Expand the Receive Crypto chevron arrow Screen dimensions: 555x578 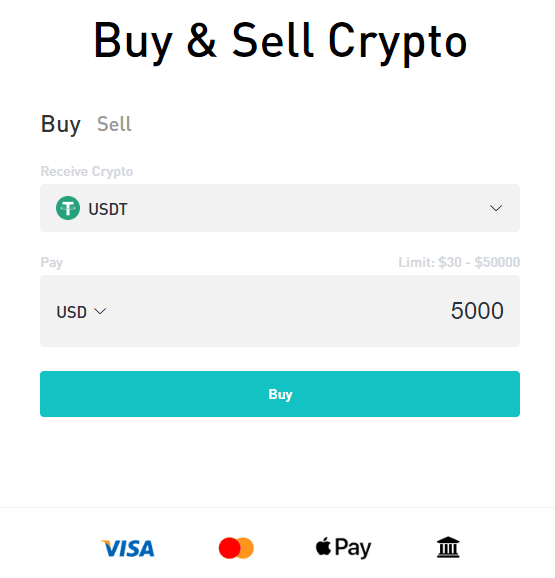click(x=496, y=208)
